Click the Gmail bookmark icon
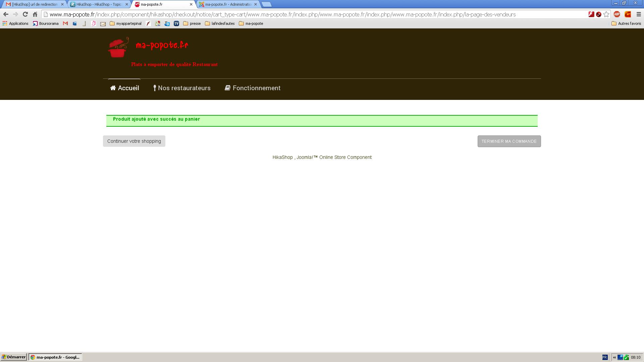This screenshot has width=644, height=362. pyautogui.click(x=65, y=23)
